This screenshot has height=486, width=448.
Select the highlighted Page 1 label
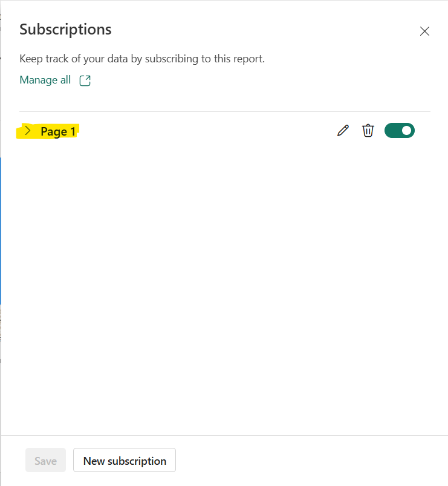pyautogui.click(x=57, y=131)
